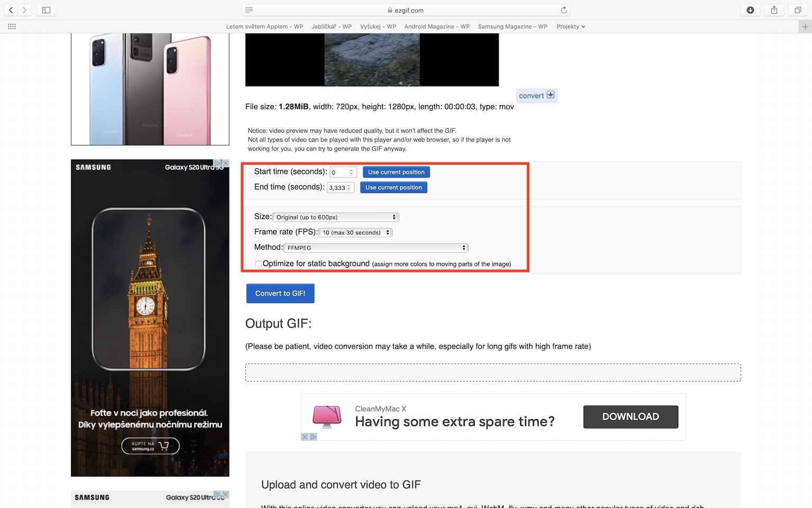Close the Big Ben Samsung ad X
Viewport: 812px width, 508px height.
225,164
